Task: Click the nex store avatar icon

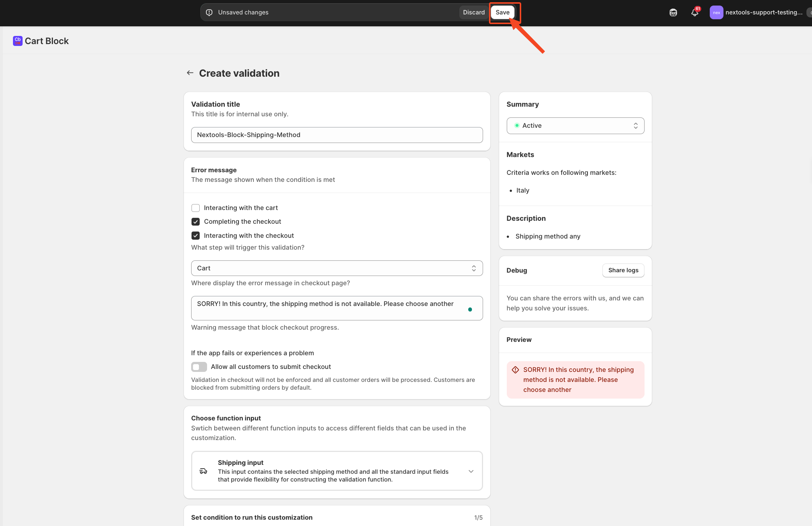Action: click(x=716, y=13)
